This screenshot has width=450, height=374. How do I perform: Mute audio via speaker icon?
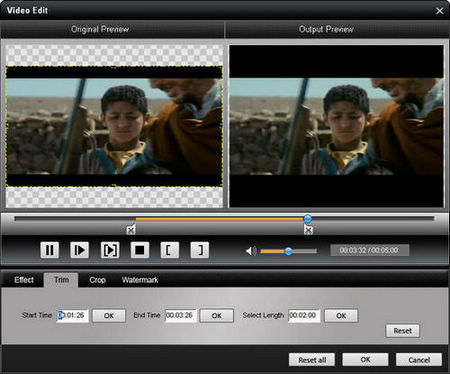(x=251, y=251)
